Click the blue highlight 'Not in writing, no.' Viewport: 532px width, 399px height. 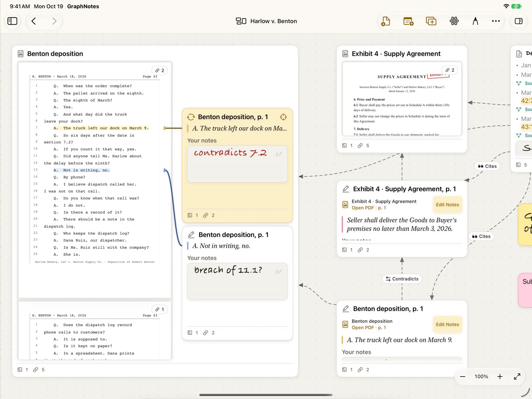tap(82, 170)
